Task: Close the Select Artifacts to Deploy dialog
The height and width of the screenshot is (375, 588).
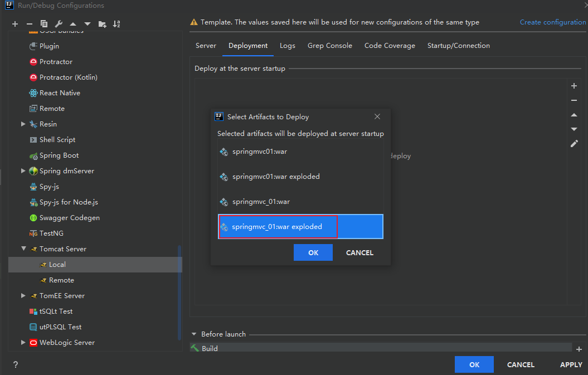Action: coord(377,116)
